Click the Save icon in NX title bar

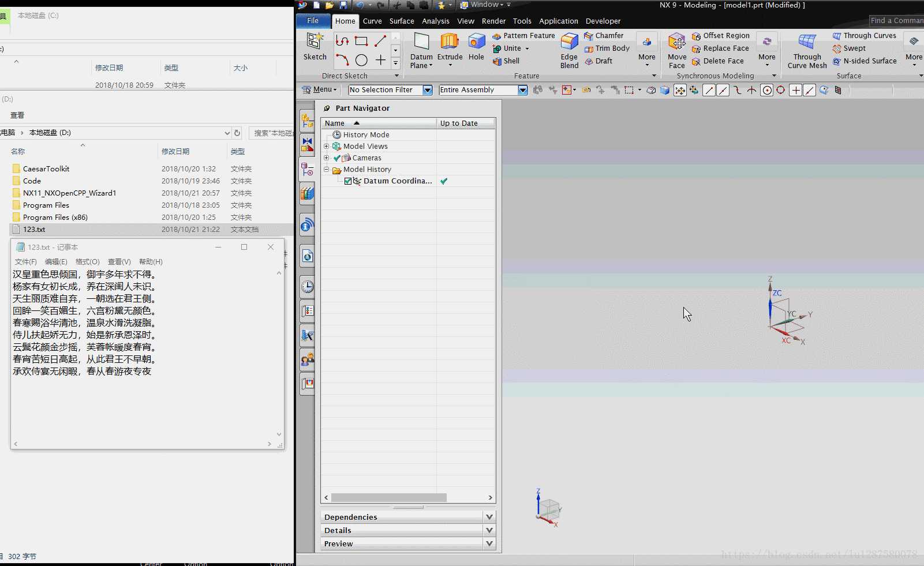[x=343, y=5]
